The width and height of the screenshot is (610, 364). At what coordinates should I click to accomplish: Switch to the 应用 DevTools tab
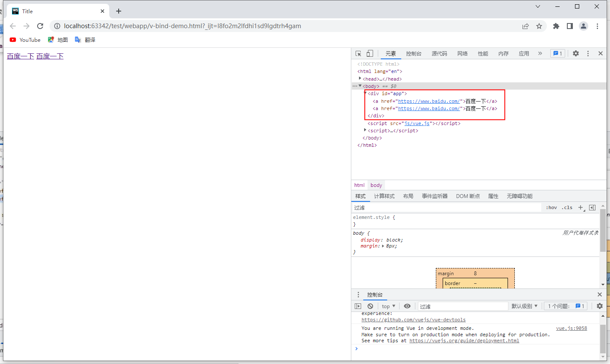point(524,53)
